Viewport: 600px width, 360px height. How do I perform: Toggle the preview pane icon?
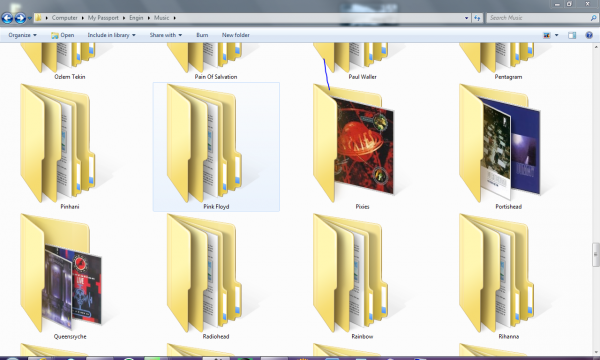click(572, 35)
